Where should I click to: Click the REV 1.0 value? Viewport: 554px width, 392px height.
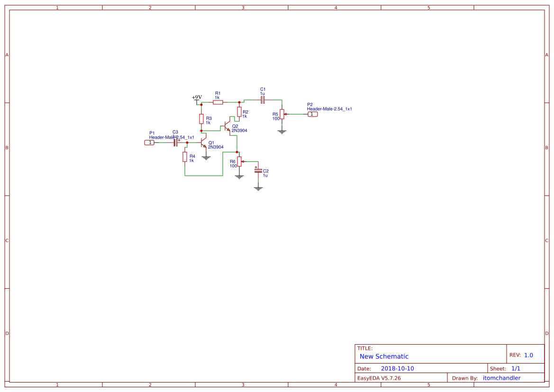click(x=528, y=355)
